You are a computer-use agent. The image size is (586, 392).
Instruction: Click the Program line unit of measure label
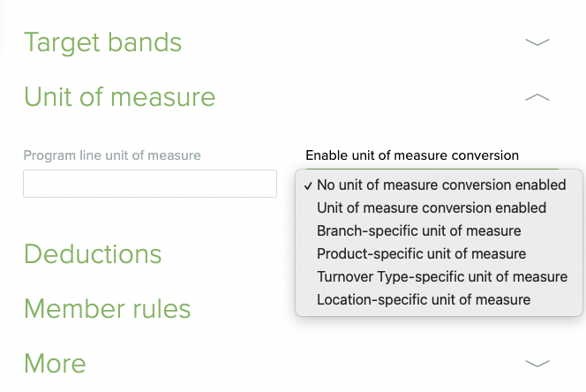pos(112,155)
